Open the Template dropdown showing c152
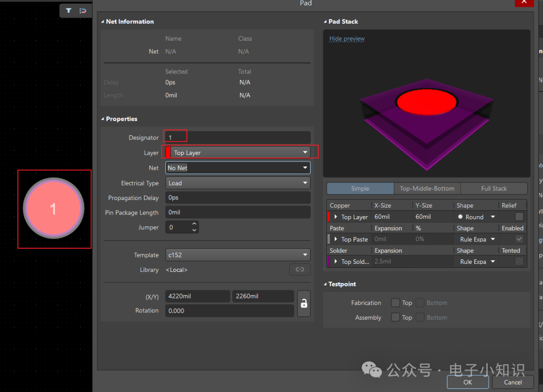 (238, 255)
